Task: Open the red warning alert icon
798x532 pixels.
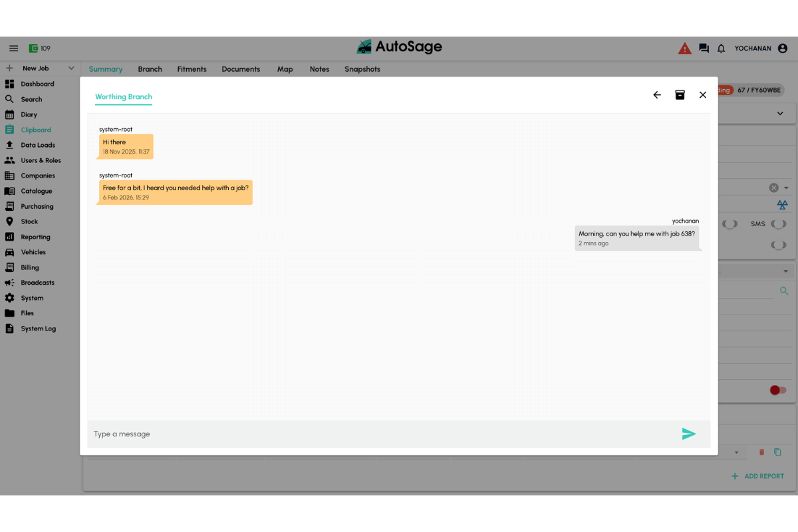Action: pos(684,49)
